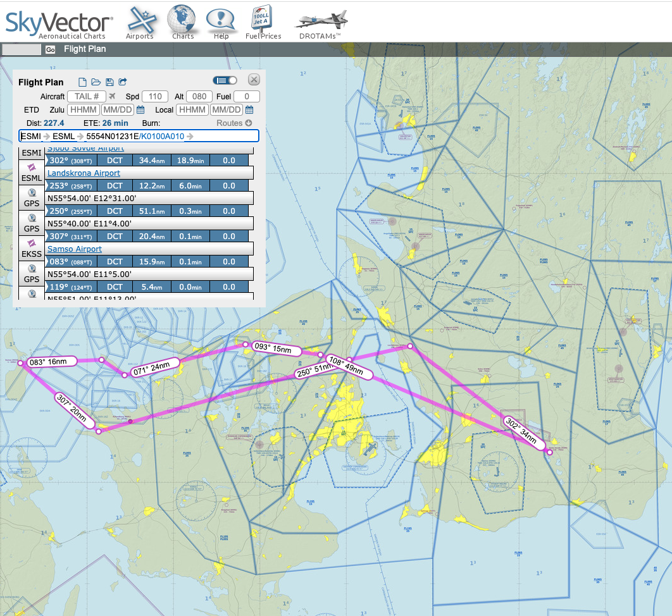Click the GPS icon for N55°54.00' E11°5.00'
The image size is (672, 616).
tap(32, 269)
